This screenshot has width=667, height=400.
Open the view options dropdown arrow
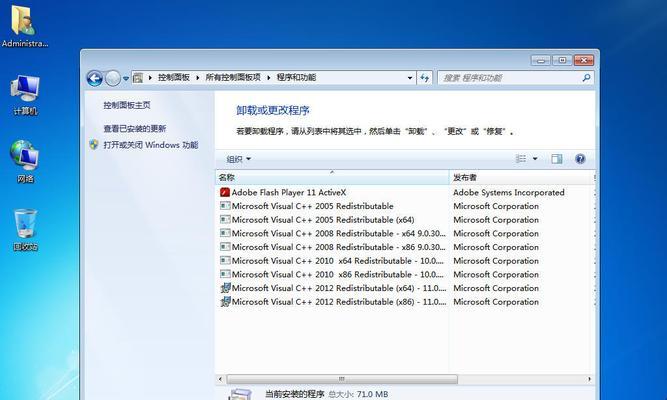click(535, 159)
